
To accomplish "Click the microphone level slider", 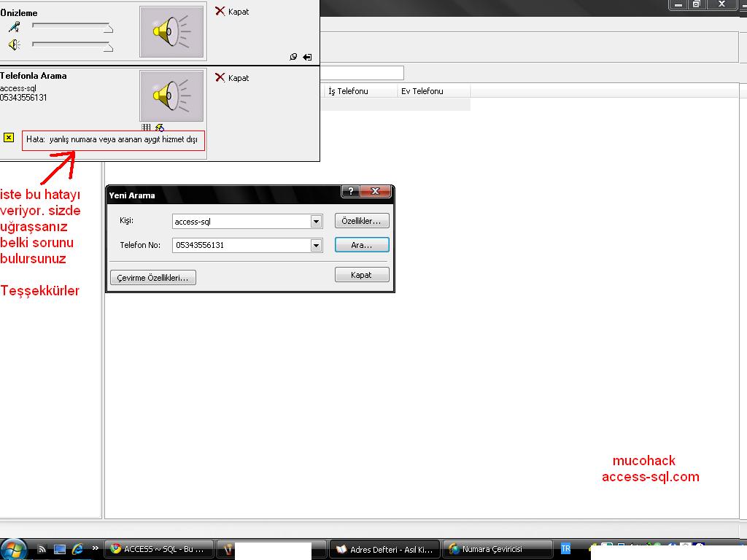I will pos(72,27).
